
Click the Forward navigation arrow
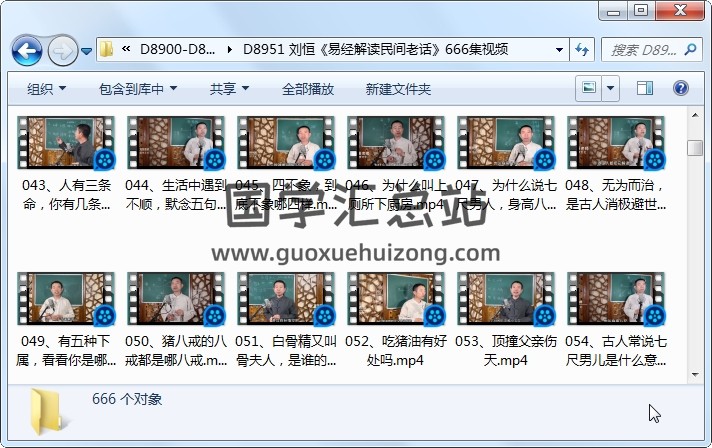pyautogui.click(x=62, y=50)
